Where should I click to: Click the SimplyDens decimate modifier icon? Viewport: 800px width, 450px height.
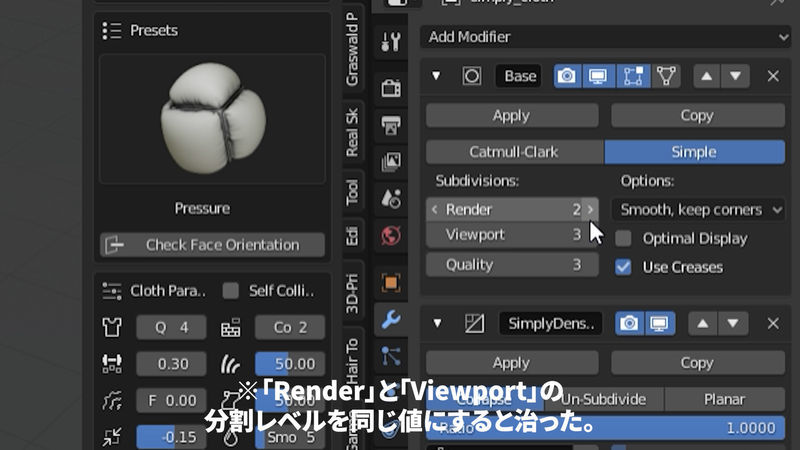coord(474,323)
